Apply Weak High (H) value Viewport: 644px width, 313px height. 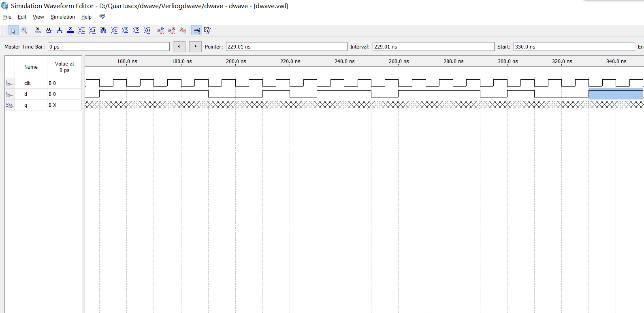(x=92, y=30)
